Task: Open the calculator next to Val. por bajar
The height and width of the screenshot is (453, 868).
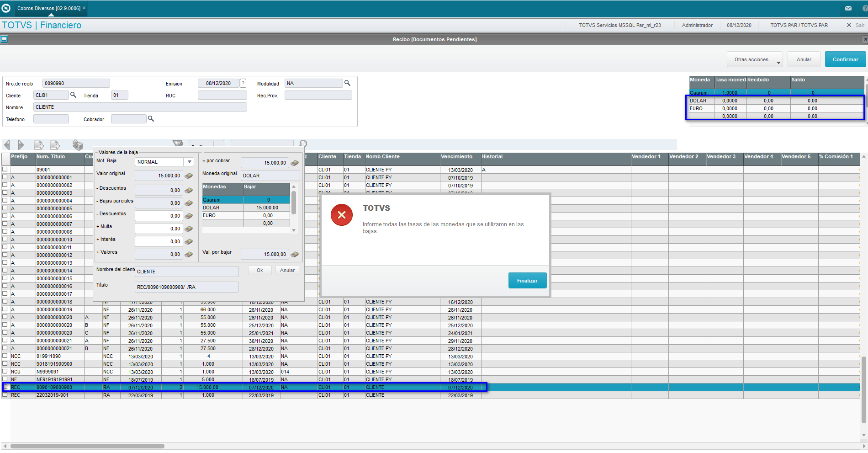Action: (x=295, y=254)
